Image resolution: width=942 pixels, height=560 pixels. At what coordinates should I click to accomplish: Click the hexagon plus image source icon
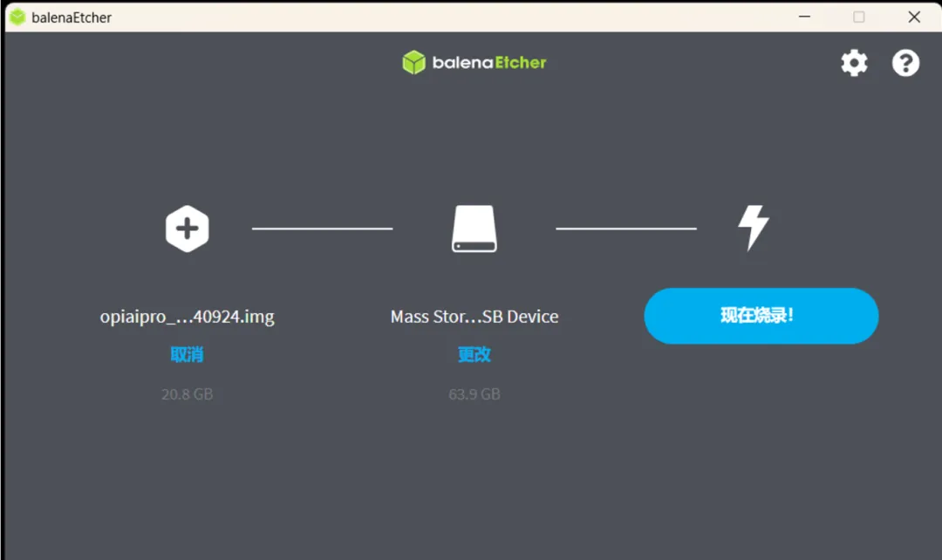[x=187, y=229]
